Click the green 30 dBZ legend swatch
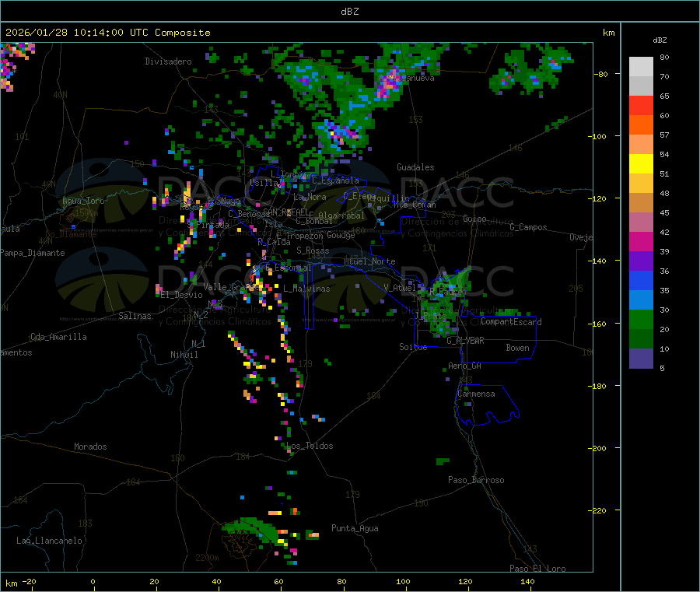Viewport: 700px width, 592px height. (x=641, y=319)
